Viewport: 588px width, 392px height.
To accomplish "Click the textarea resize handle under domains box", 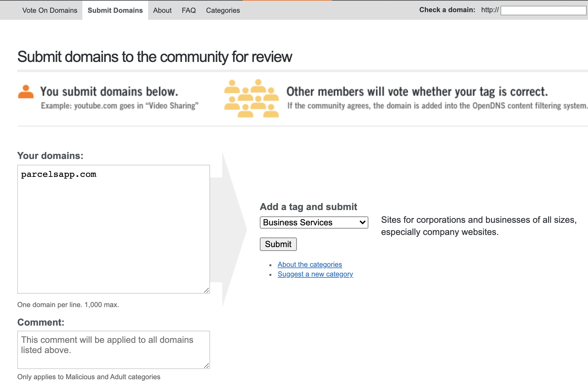I will pyautogui.click(x=207, y=290).
